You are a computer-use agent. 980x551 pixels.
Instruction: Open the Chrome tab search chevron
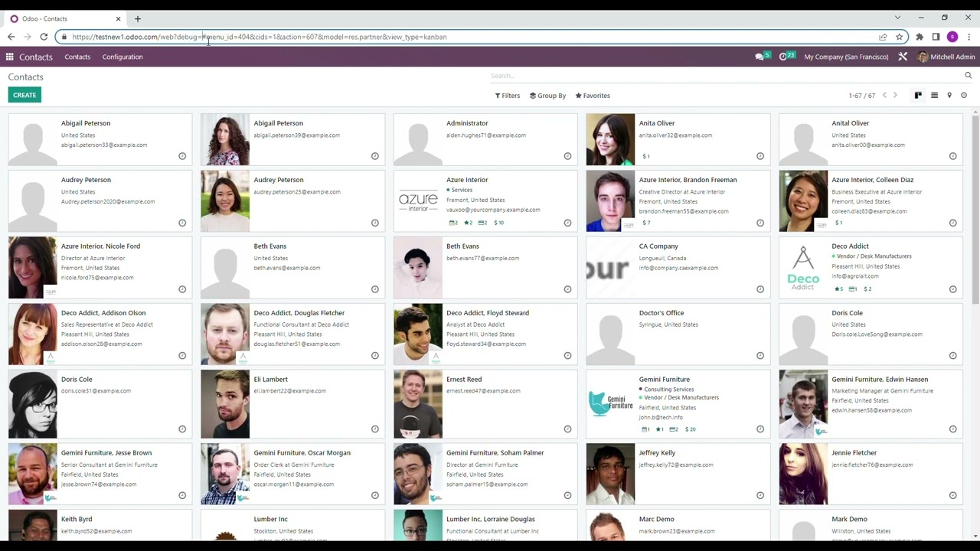coord(897,18)
